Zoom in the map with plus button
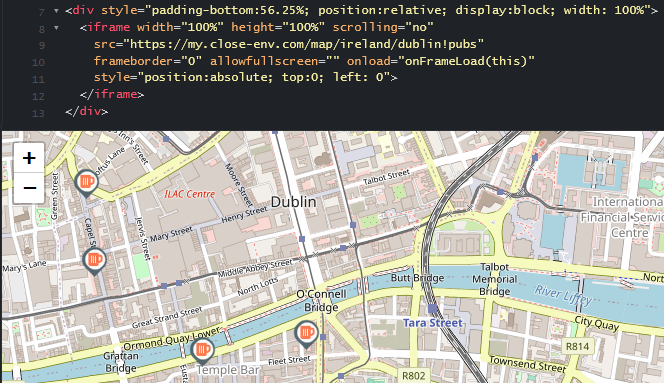Image resolution: width=664 pixels, height=383 pixels. (29, 158)
